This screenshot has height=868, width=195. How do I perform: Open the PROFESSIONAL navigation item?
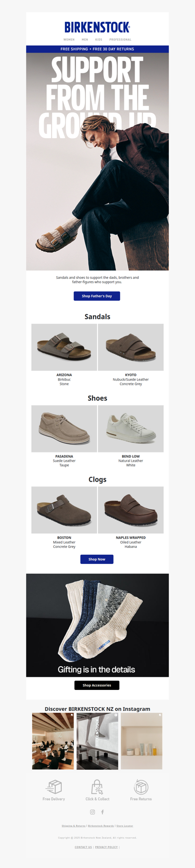pos(120,39)
